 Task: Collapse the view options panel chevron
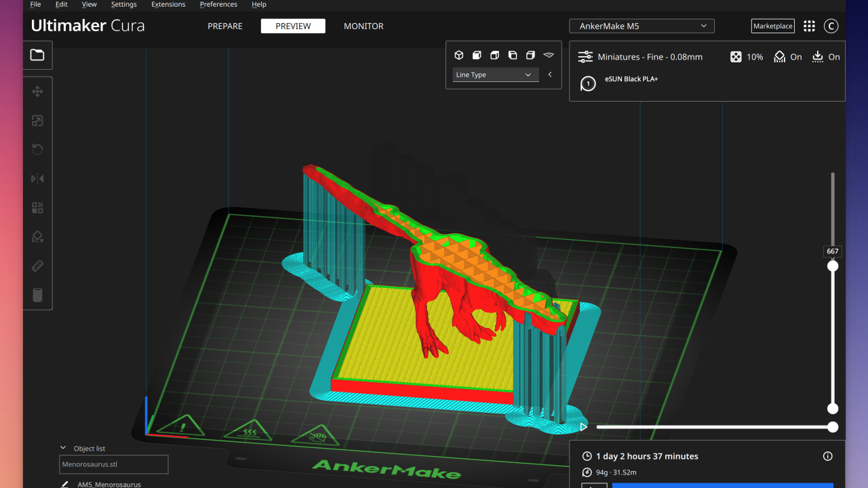point(550,75)
